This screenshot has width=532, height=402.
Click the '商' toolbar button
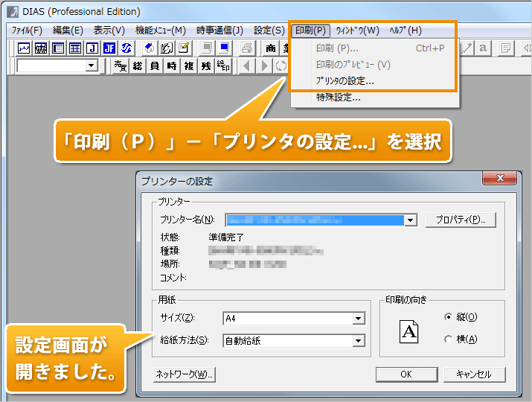pos(270,48)
